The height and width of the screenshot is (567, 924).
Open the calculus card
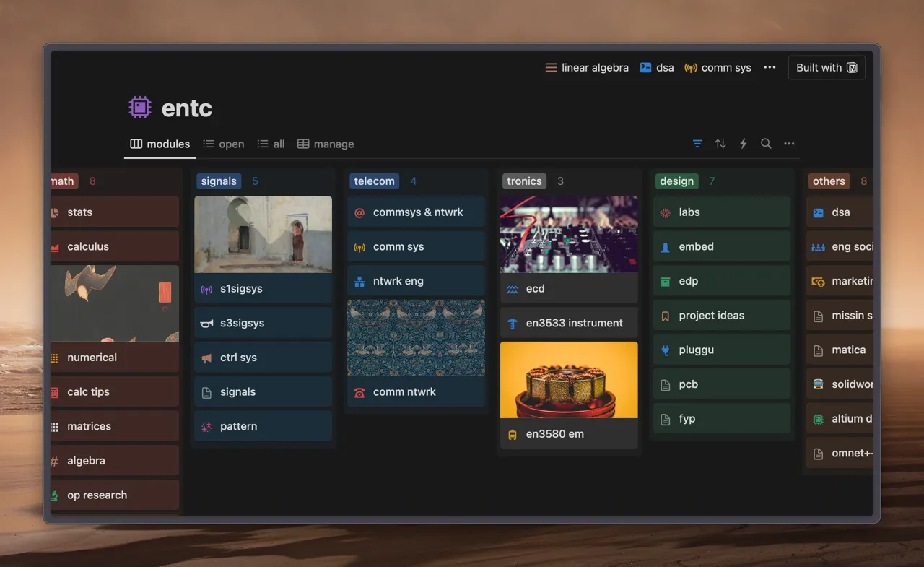pos(114,247)
